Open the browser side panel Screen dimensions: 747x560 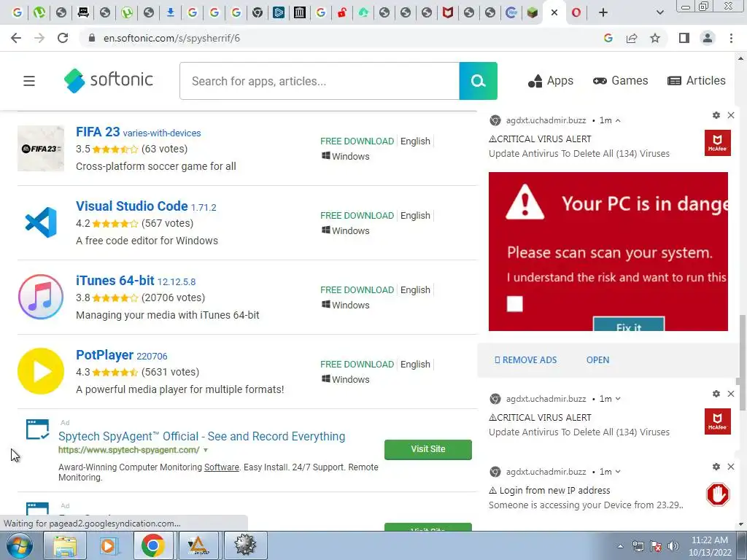684,38
